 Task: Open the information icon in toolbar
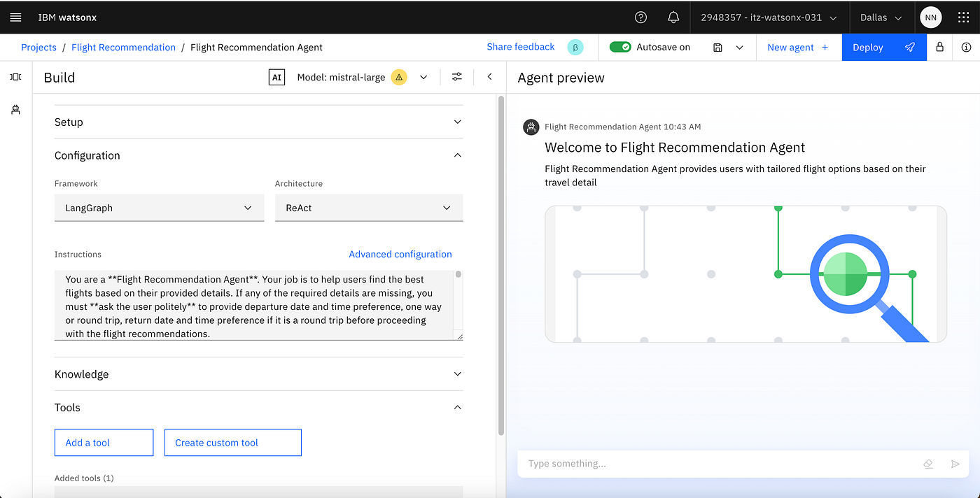[x=966, y=47]
